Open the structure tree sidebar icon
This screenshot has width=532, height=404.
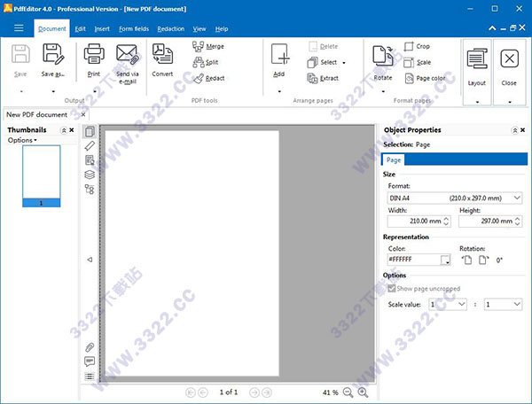[x=90, y=189]
